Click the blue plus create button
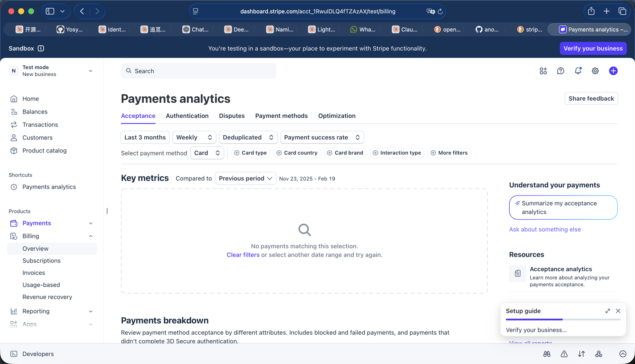Image resolution: width=635 pixels, height=364 pixels. [613, 71]
